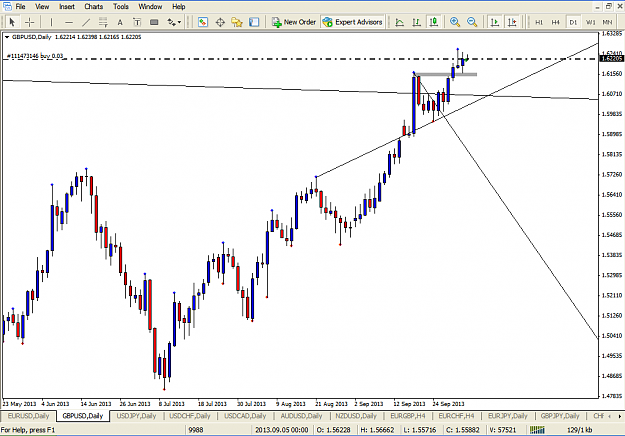
Task: Show the Terminal panel icon
Action: [x=254, y=22]
